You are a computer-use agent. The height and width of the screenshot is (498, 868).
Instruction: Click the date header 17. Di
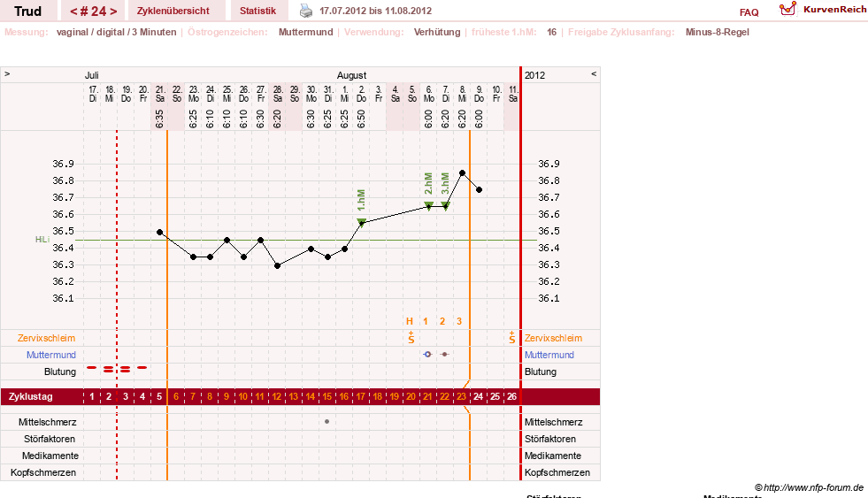click(x=93, y=94)
